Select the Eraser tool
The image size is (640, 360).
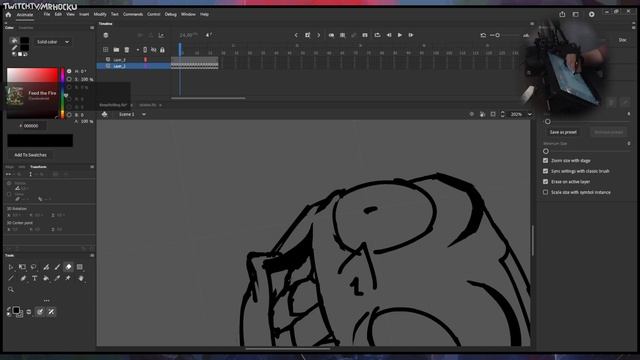(x=69, y=267)
